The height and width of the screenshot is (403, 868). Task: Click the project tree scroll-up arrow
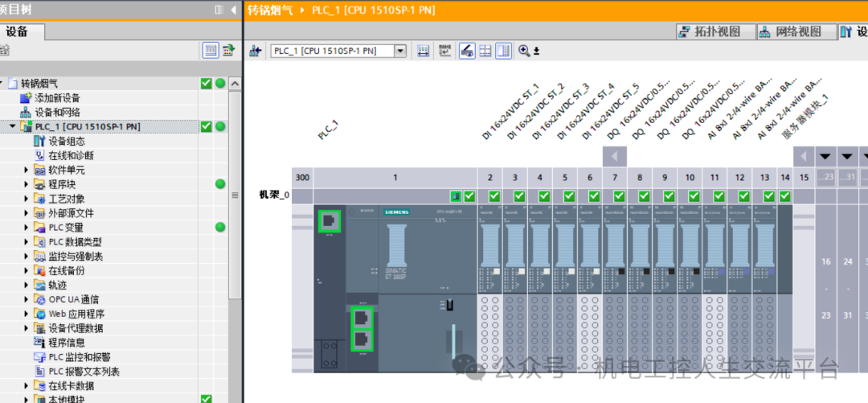[235, 84]
